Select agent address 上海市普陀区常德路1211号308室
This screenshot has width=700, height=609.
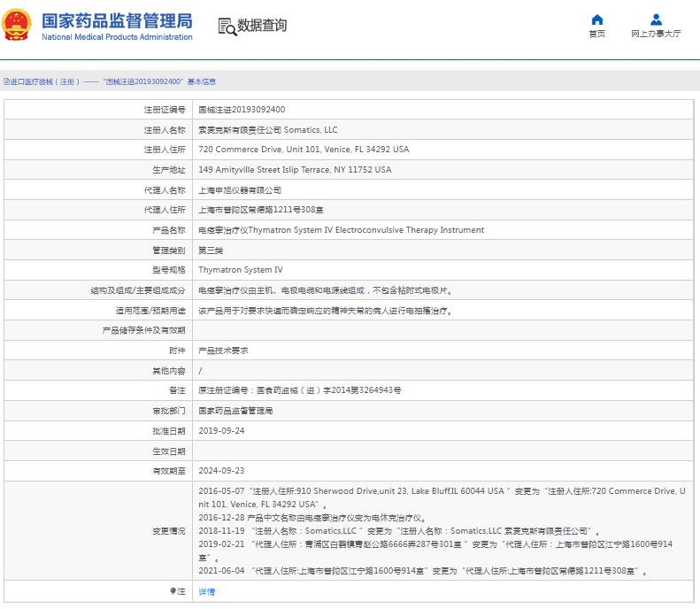(261, 210)
